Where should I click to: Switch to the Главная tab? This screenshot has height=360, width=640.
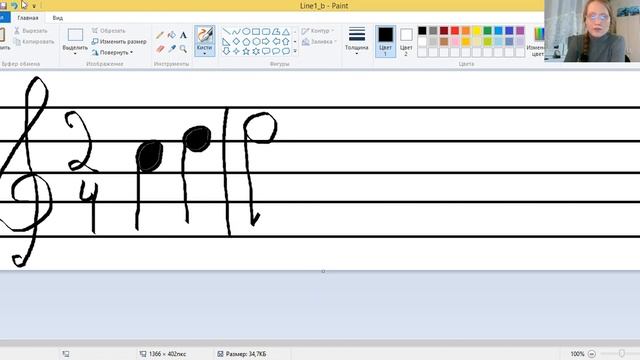28,18
